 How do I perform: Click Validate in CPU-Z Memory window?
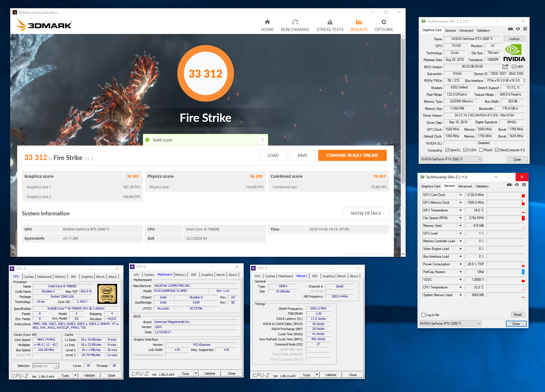(x=331, y=375)
